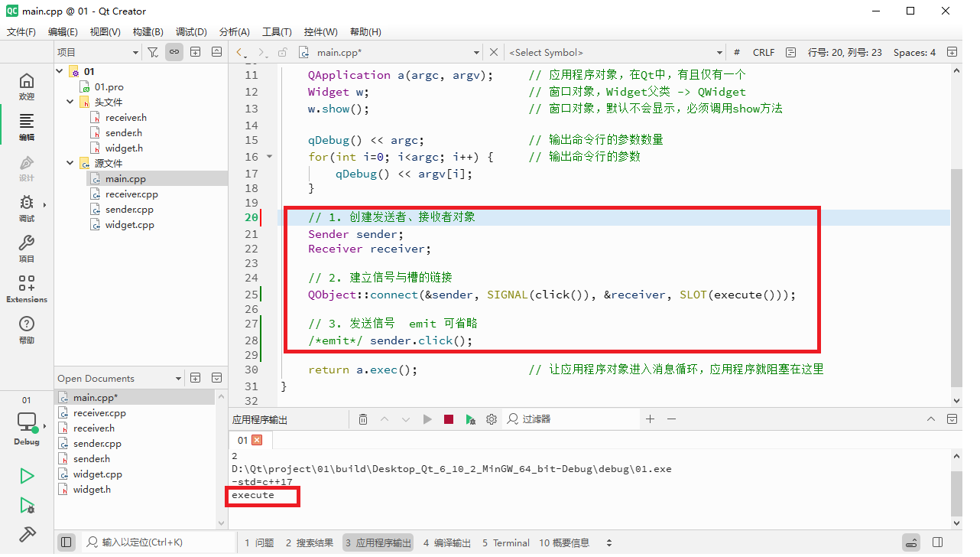Select widget.cpp under 源文件
Screen dimensions: 980x557
(x=130, y=224)
